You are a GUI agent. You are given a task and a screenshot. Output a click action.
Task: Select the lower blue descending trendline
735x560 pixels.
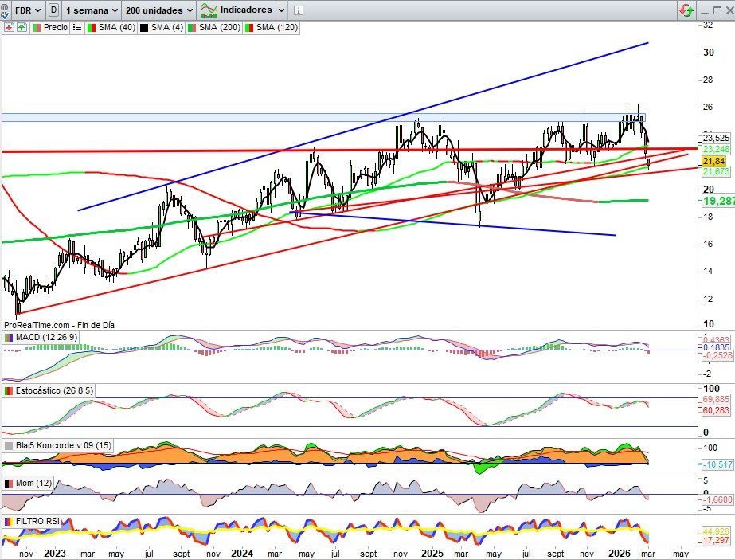coord(452,224)
